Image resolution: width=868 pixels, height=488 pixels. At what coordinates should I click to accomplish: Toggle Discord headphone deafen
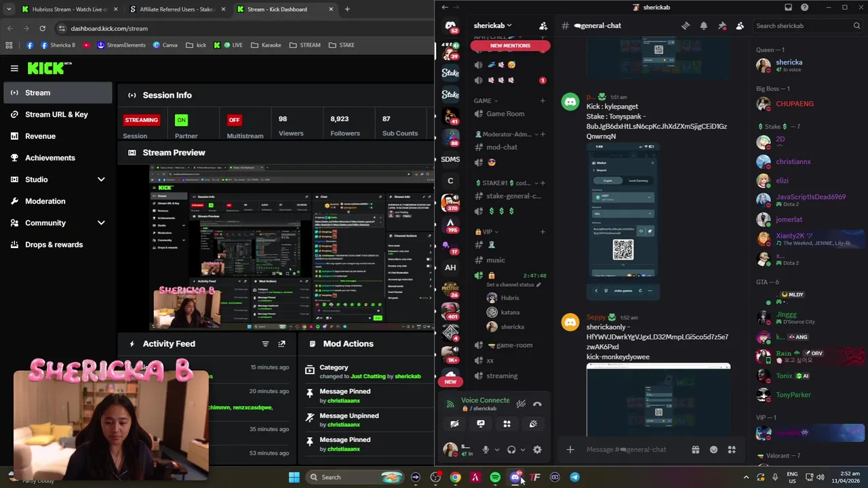[x=511, y=449]
